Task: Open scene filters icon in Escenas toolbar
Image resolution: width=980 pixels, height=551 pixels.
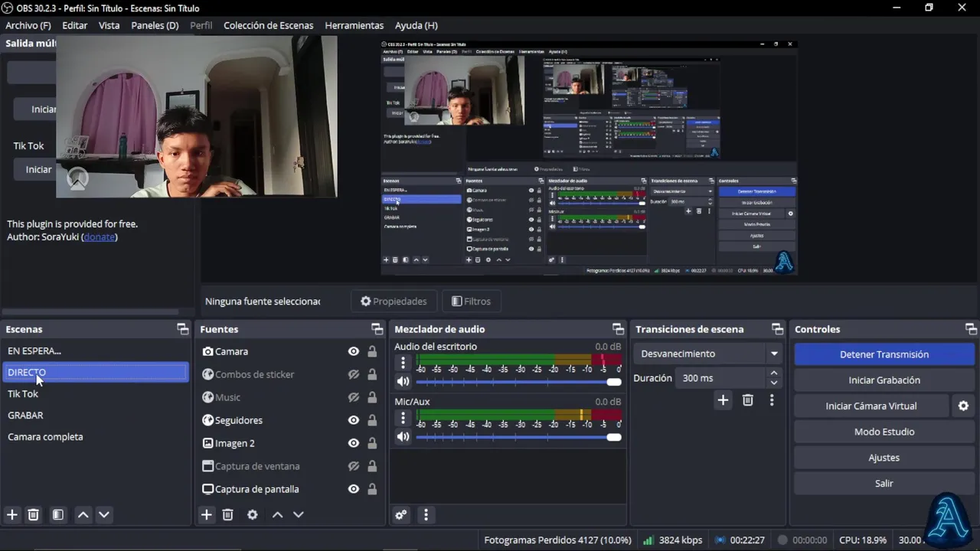Action: click(x=58, y=515)
